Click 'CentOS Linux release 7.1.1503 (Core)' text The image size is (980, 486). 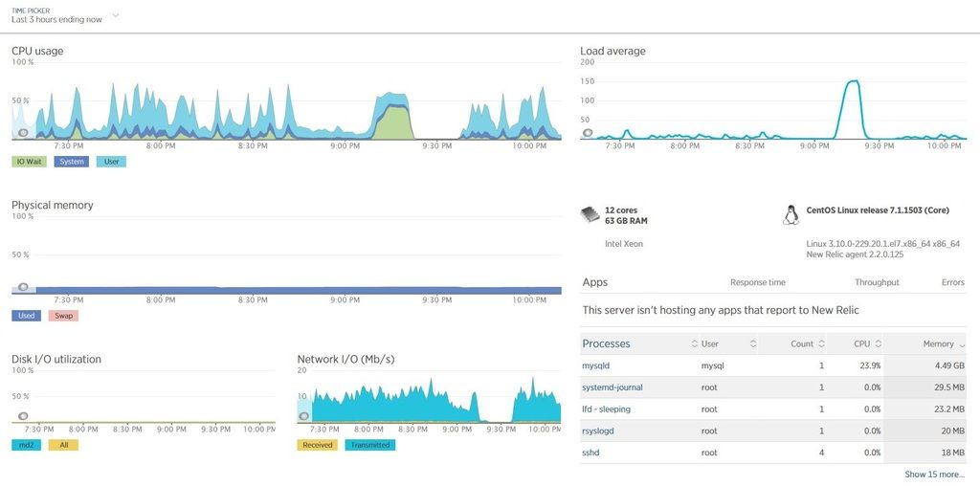pyautogui.click(x=878, y=210)
